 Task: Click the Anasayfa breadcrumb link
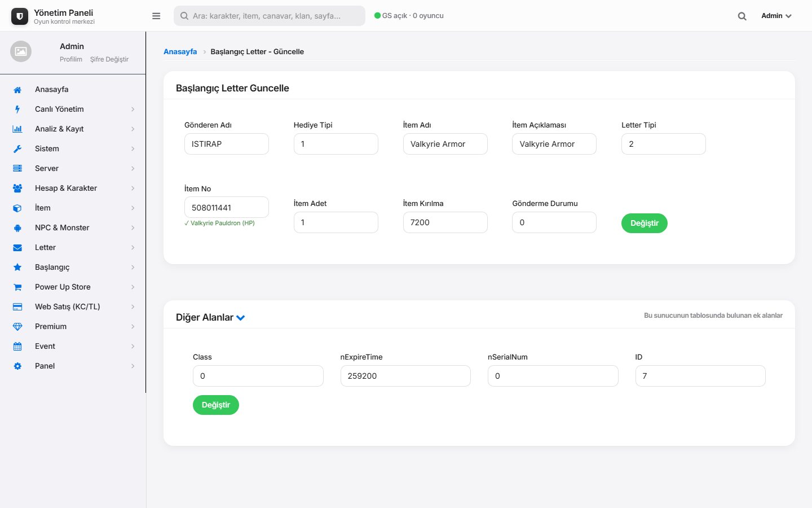(180, 51)
